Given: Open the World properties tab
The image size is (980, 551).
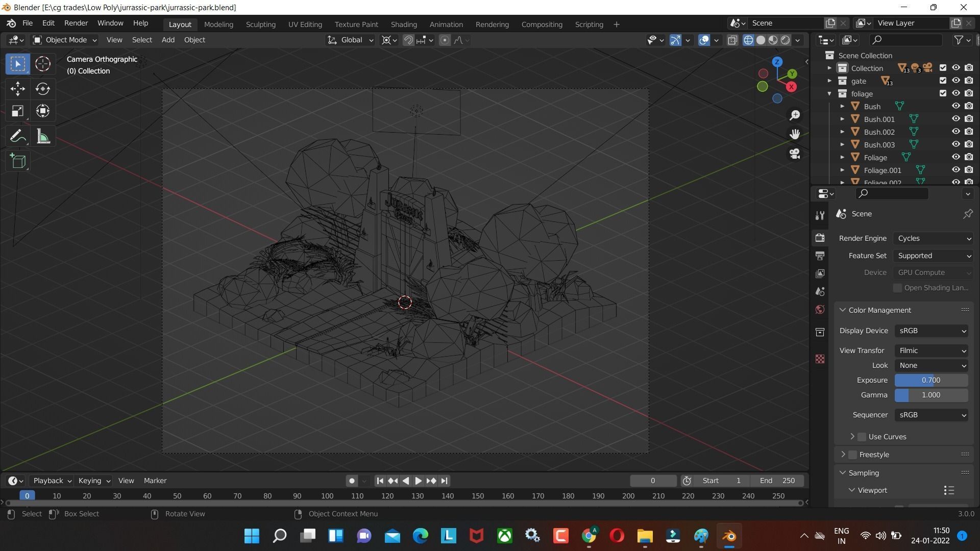Looking at the screenshot, I should click(820, 310).
